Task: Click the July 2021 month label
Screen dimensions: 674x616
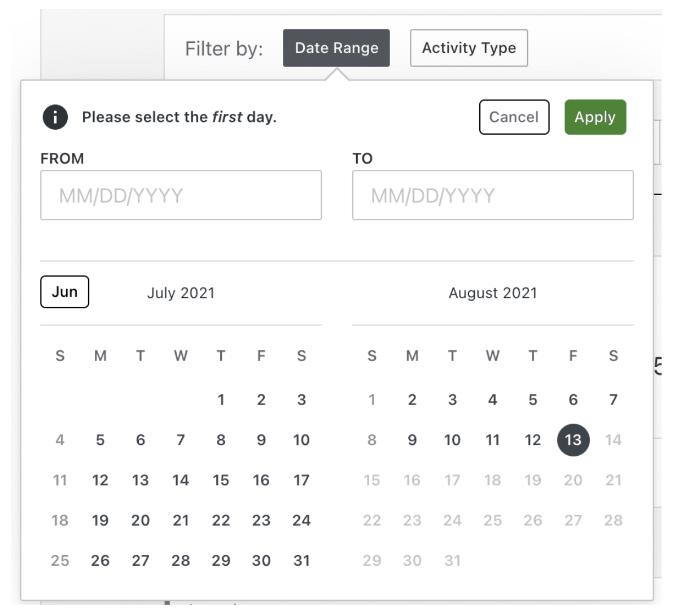Action: pyautogui.click(x=181, y=292)
